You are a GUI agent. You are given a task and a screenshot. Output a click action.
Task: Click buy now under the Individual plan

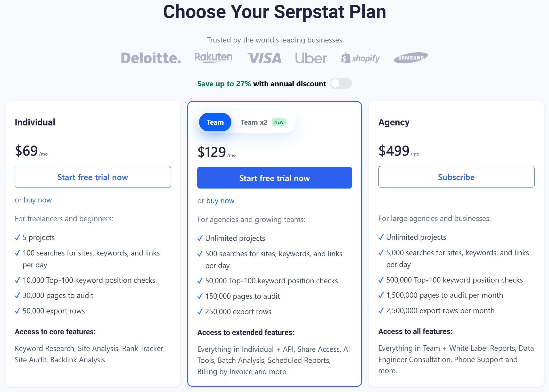38,200
